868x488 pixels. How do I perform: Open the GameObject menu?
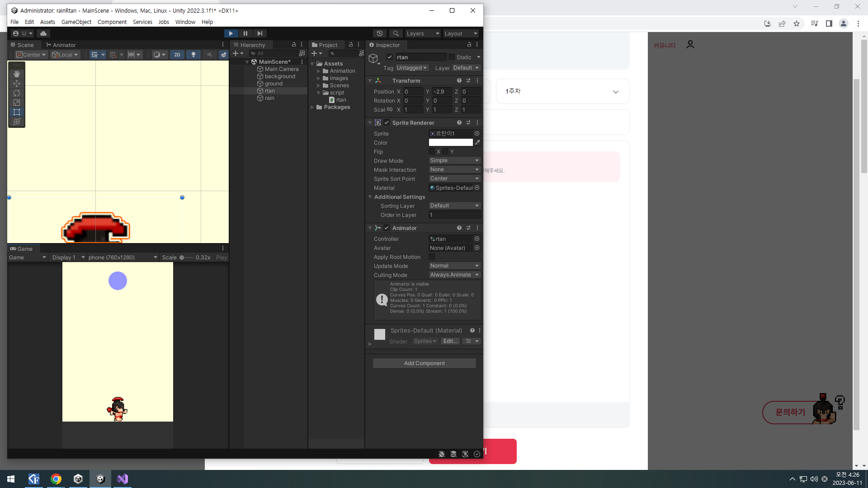pyautogui.click(x=76, y=22)
